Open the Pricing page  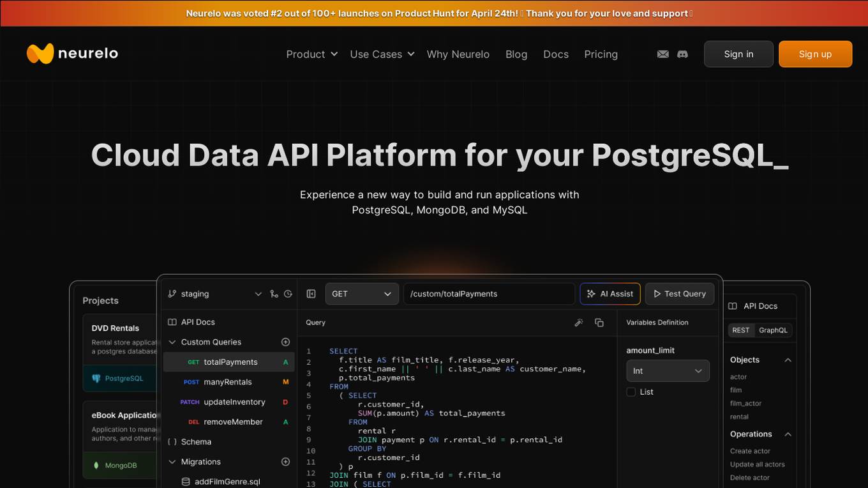click(x=601, y=54)
